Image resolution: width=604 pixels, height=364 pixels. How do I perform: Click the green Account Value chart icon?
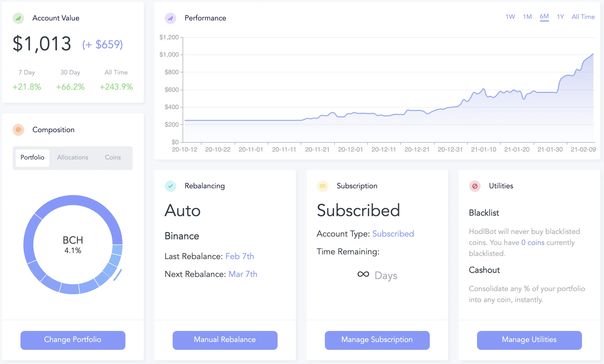[x=18, y=18]
